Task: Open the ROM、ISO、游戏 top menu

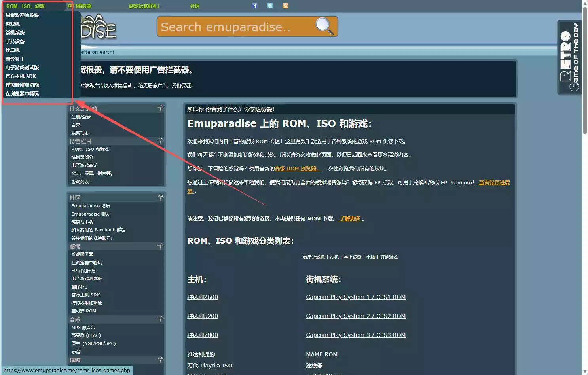Action: (25, 6)
